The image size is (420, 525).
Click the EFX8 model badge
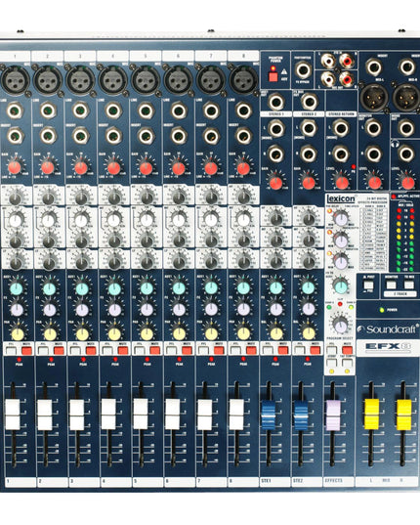click(388, 346)
